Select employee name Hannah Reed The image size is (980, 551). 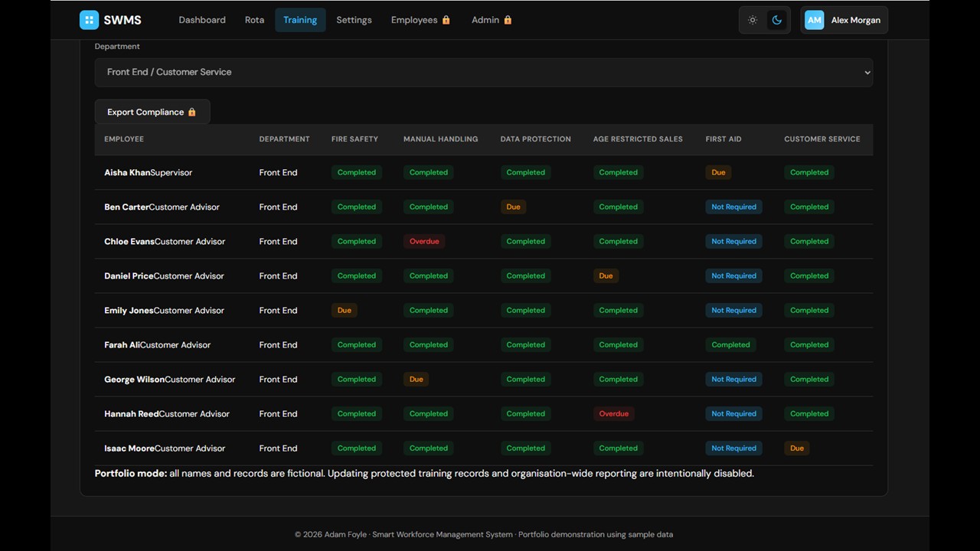[x=132, y=413]
